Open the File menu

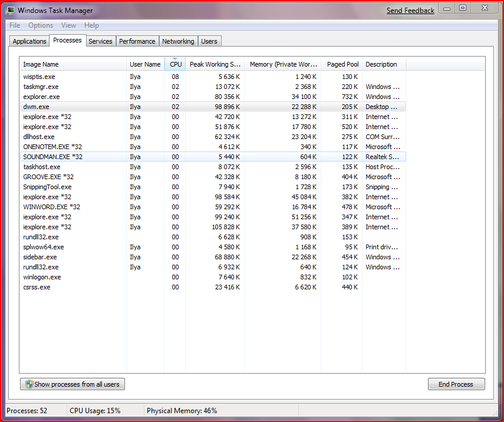click(x=15, y=25)
